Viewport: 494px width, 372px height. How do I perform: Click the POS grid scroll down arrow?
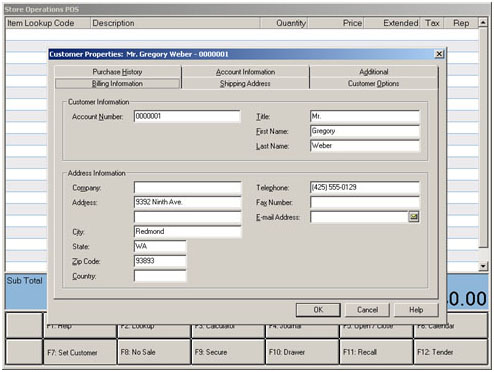pyautogui.click(x=483, y=266)
